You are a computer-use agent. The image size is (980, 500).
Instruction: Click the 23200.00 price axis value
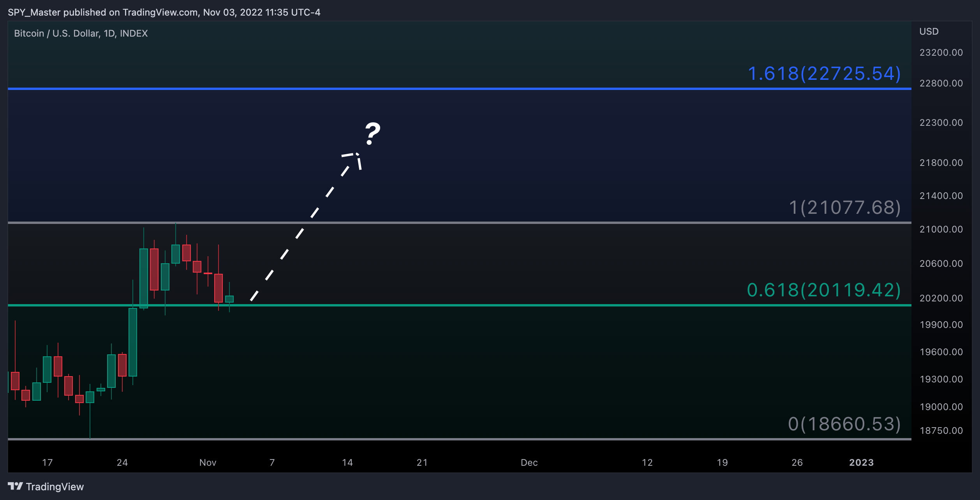click(x=941, y=53)
